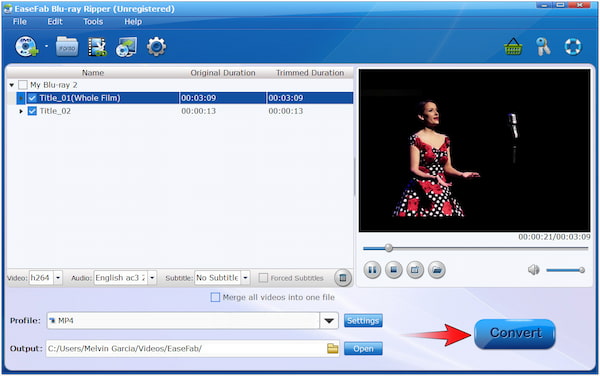The image size is (600, 376).
Task: Click the Open output folder button
Action: tap(363, 348)
